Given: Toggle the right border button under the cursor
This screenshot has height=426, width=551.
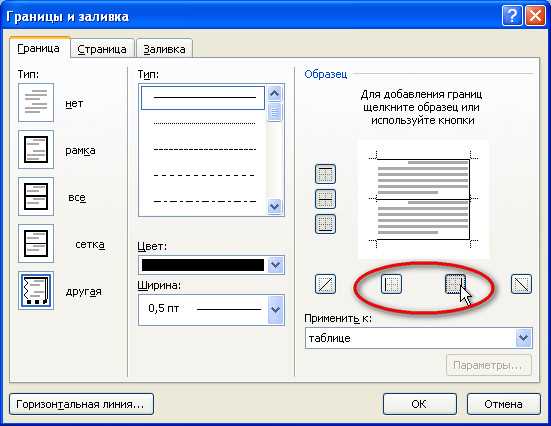Looking at the screenshot, I should tap(455, 284).
